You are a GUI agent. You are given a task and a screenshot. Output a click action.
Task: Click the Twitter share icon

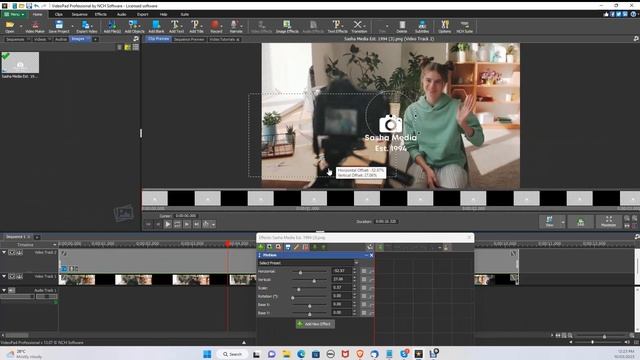619,14
